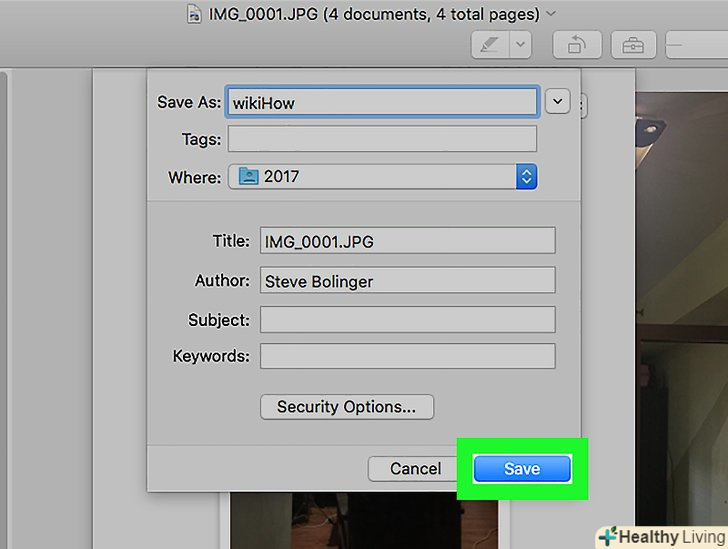
Task: Click the Subject text field
Action: (407, 320)
